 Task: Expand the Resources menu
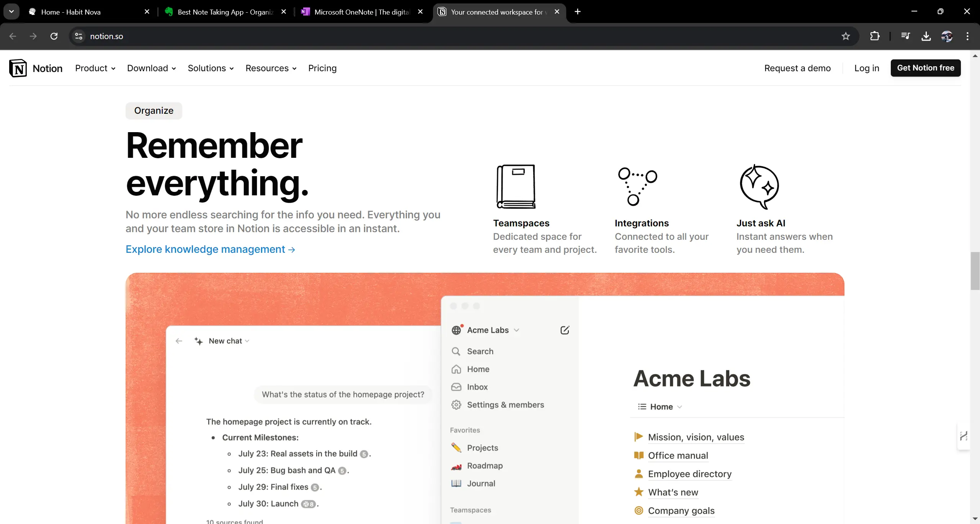pyautogui.click(x=271, y=68)
